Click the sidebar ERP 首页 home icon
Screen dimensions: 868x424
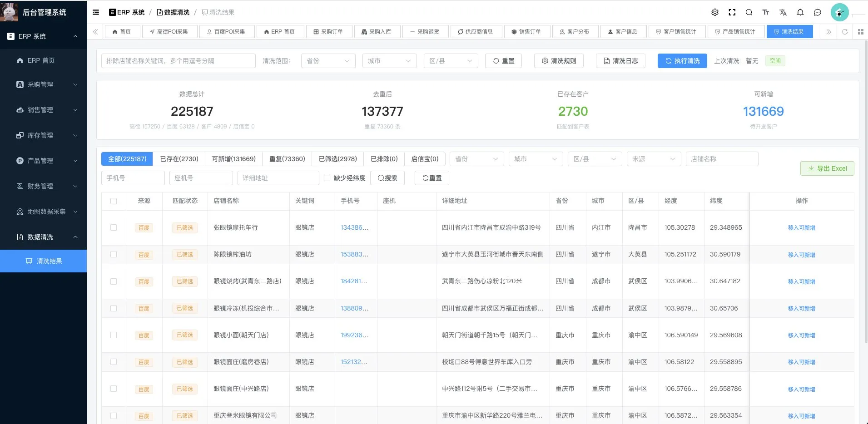[20, 60]
